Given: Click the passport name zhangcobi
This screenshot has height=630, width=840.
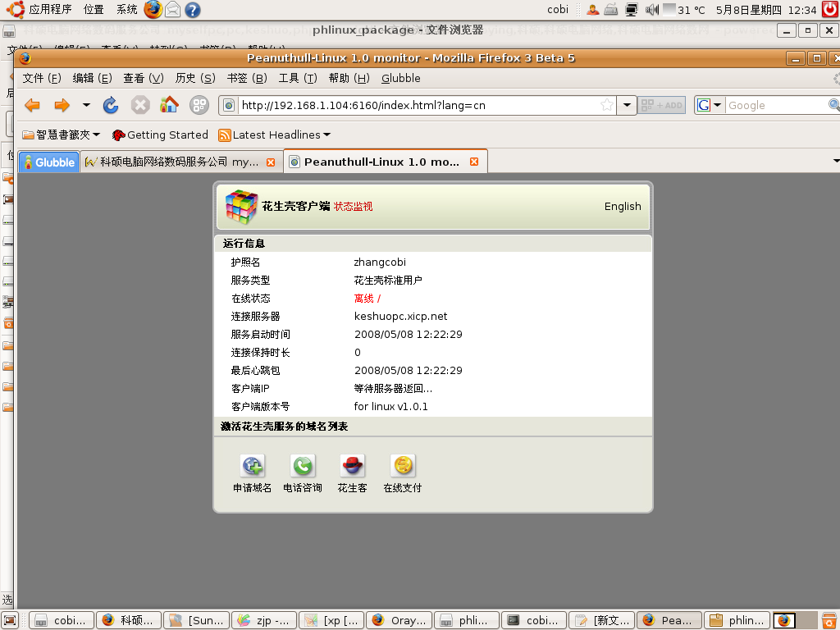Looking at the screenshot, I should [380, 262].
